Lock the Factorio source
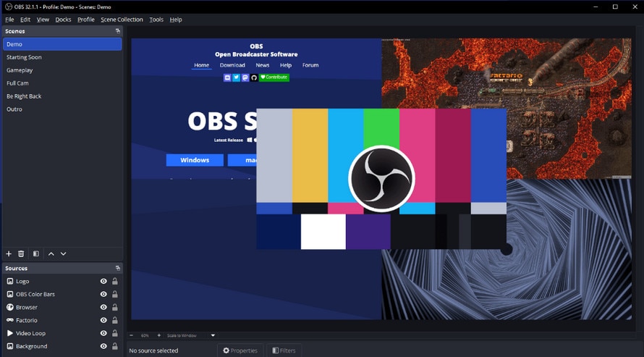The width and height of the screenshot is (644, 357). tap(115, 320)
